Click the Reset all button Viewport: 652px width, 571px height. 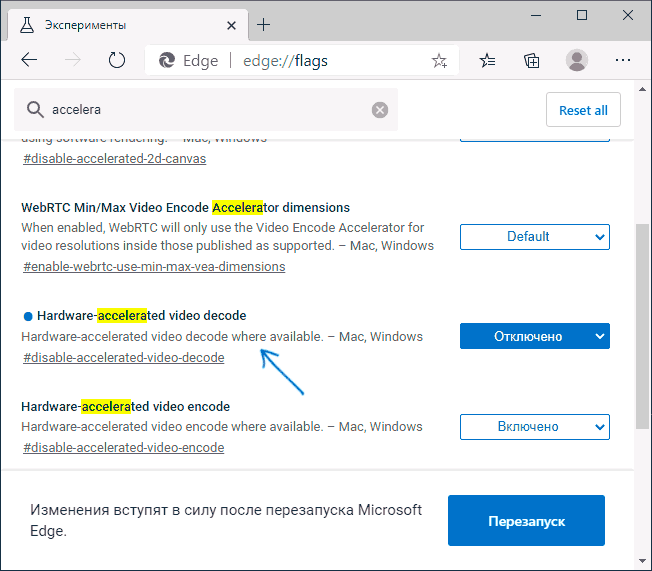(583, 110)
